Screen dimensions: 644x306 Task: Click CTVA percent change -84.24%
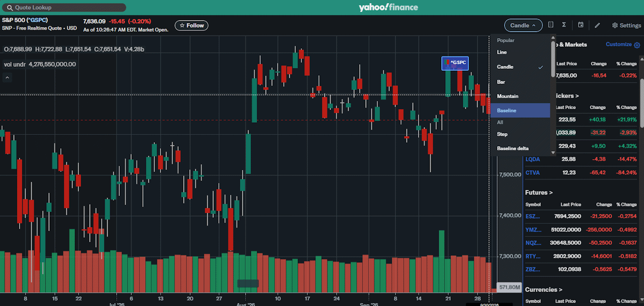point(627,172)
